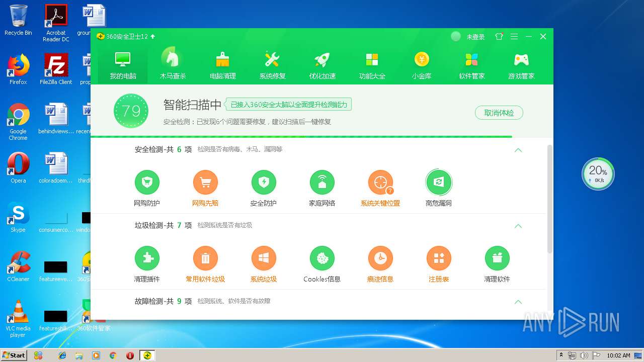The height and width of the screenshot is (362, 644).
Task: Open the Recycle Bin desktop icon
Action: (18, 20)
